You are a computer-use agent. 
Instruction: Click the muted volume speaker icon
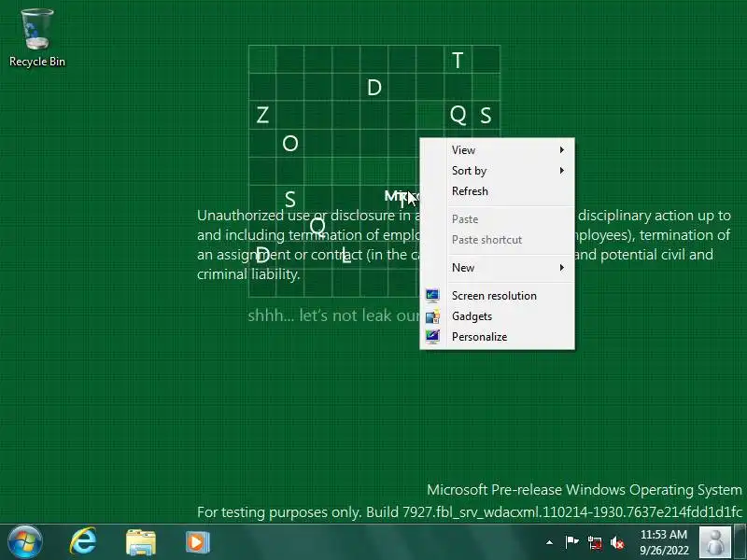point(617,542)
